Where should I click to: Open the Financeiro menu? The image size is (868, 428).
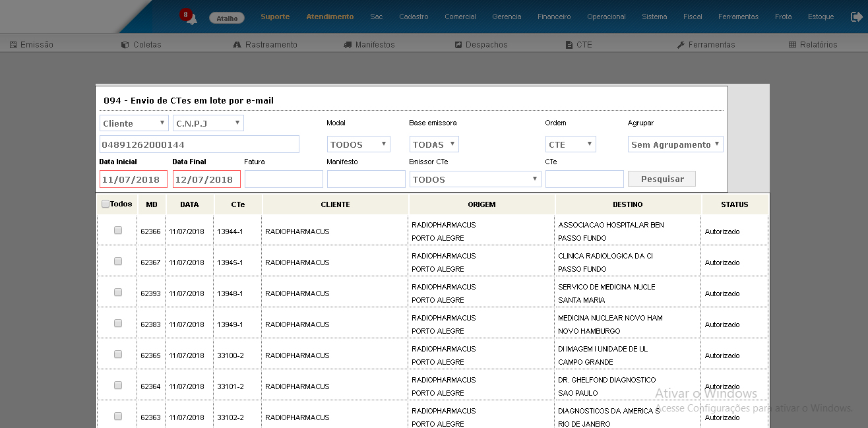point(554,16)
